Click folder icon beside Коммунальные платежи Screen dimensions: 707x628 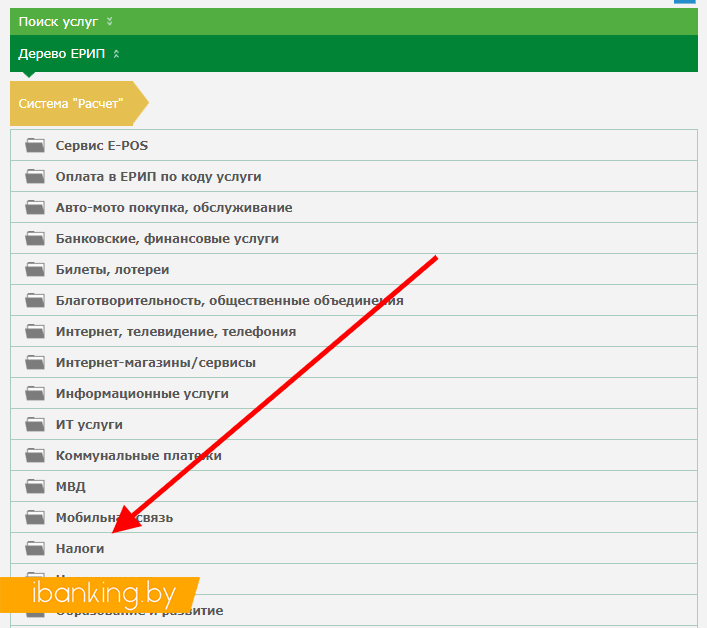[36, 455]
